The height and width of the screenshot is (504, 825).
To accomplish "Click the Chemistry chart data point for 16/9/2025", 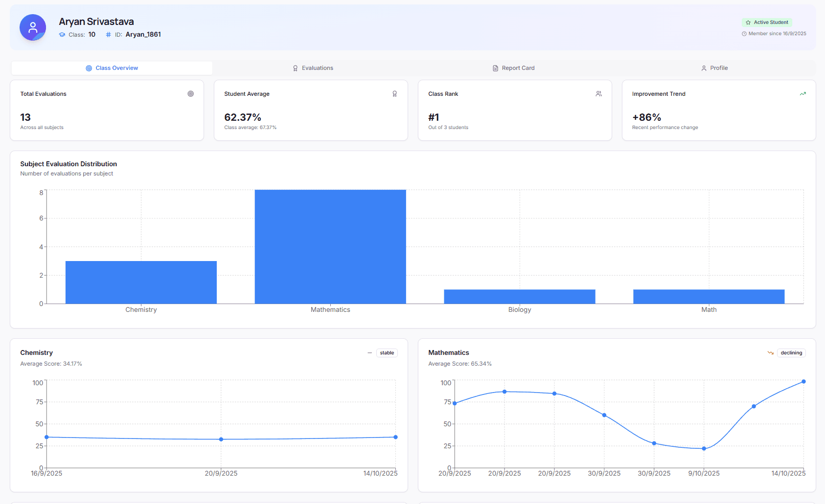I will pos(46,437).
